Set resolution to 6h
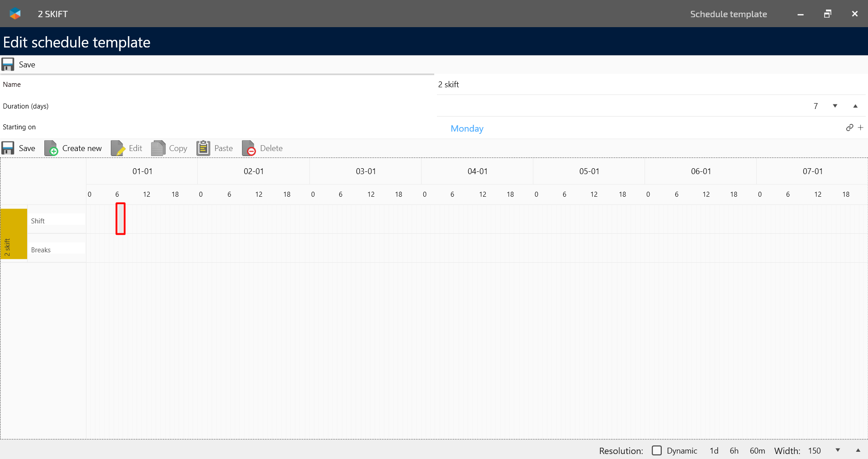This screenshot has width=868, height=459. 734,451
